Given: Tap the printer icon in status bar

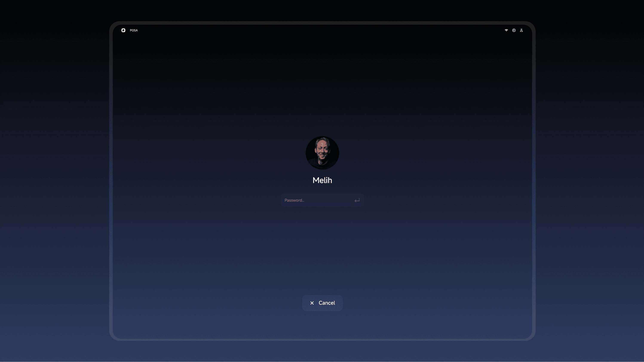Looking at the screenshot, I should [x=514, y=30].
